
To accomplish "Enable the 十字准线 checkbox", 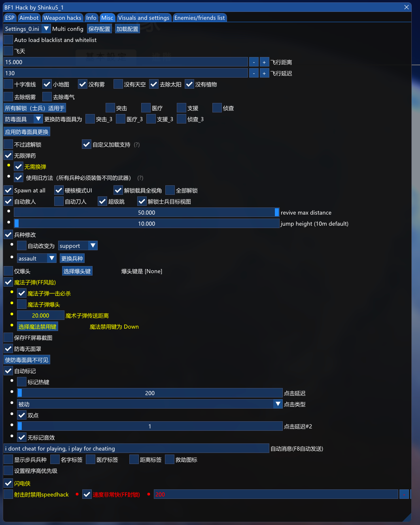I will (x=8, y=84).
